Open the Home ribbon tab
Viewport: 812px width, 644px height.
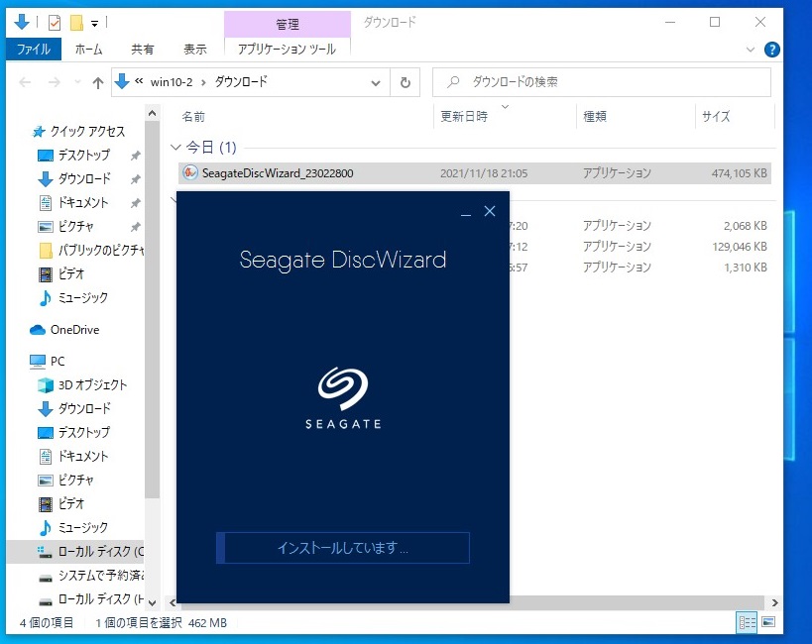[88, 50]
